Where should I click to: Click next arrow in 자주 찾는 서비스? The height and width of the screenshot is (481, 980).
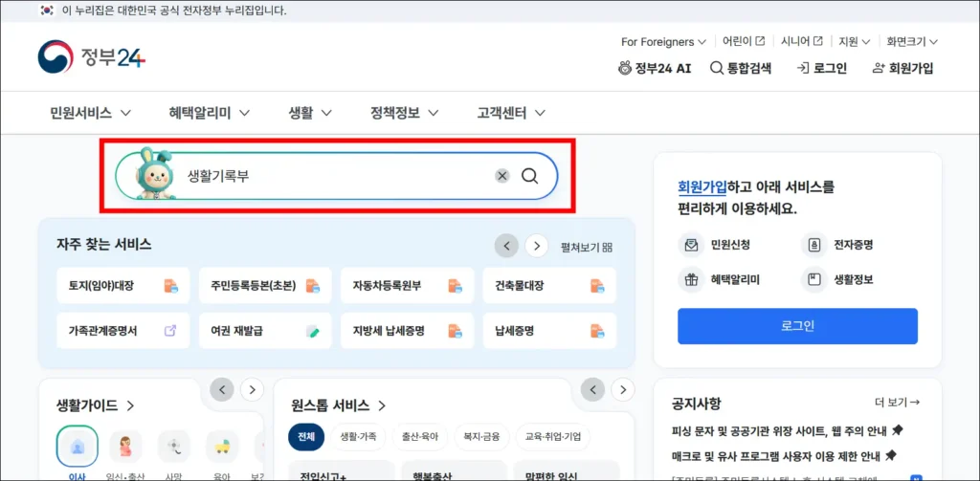pyautogui.click(x=537, y=246)
